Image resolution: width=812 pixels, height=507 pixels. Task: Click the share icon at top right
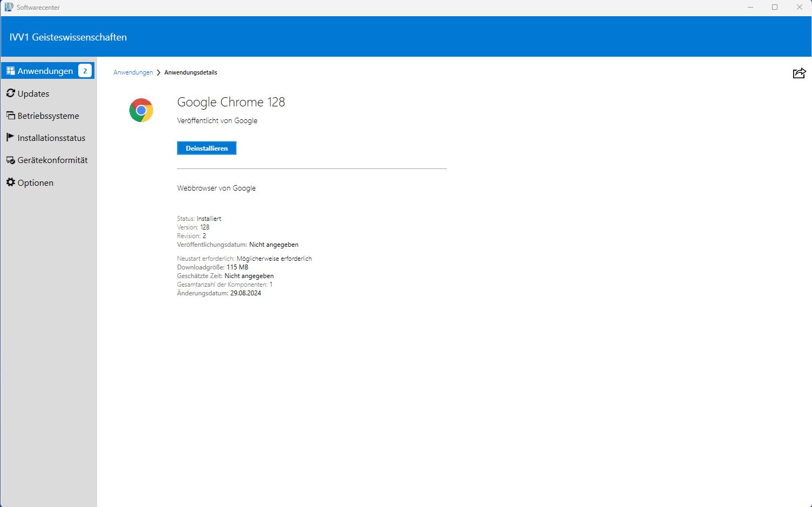799,73
